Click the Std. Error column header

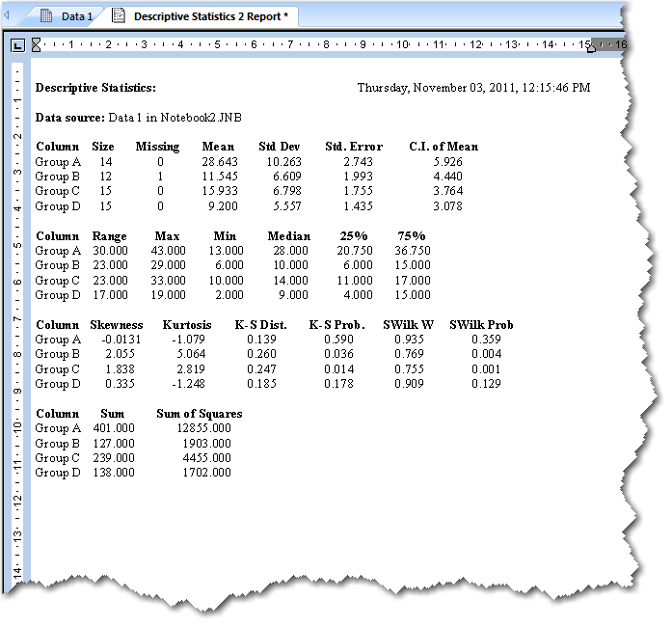point(354,147)
